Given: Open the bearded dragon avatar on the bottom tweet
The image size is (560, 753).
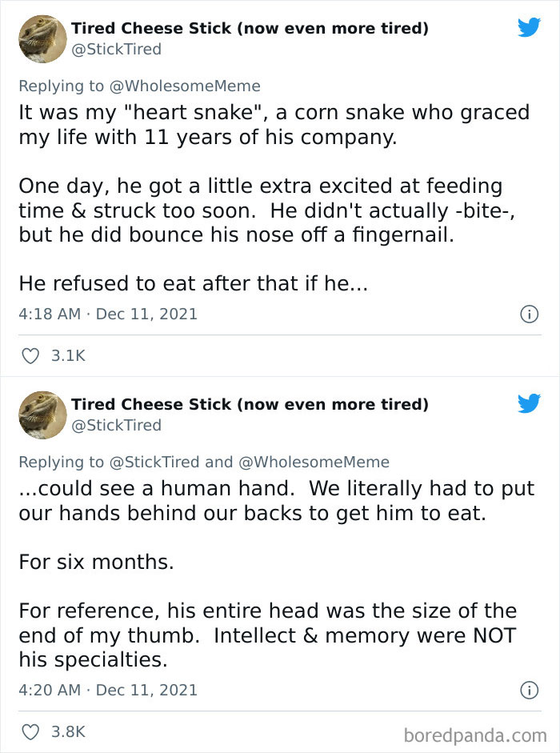Looking at the screenshot, I should click(42, 415).
